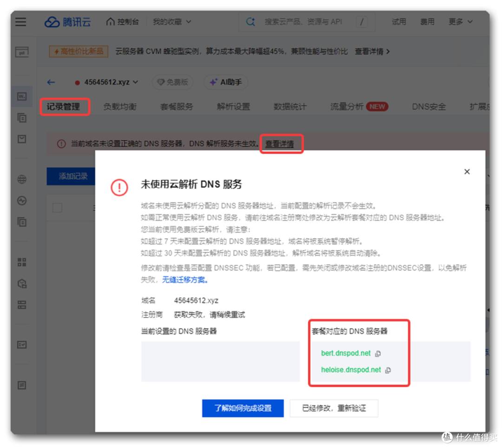Open the 控制台 console home
502x448 pixels.
point(123,22)
